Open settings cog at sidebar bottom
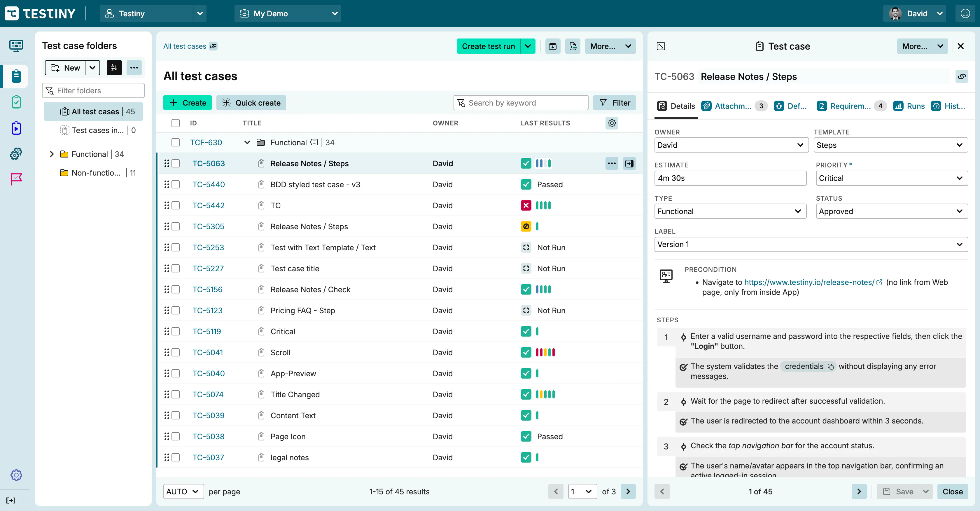The width and height of the screenshot is (980, 511). (x=16, y=475)
